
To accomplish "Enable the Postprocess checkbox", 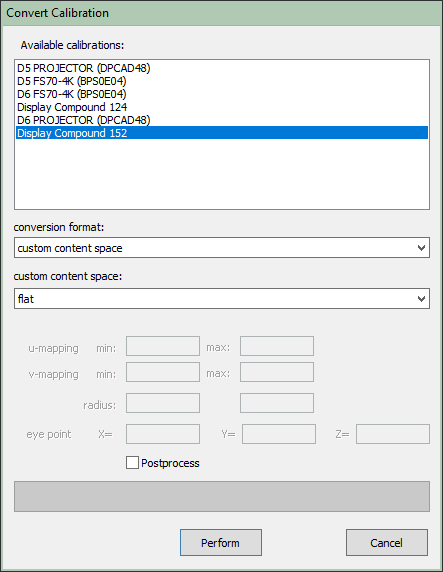I will coord(132,463).
